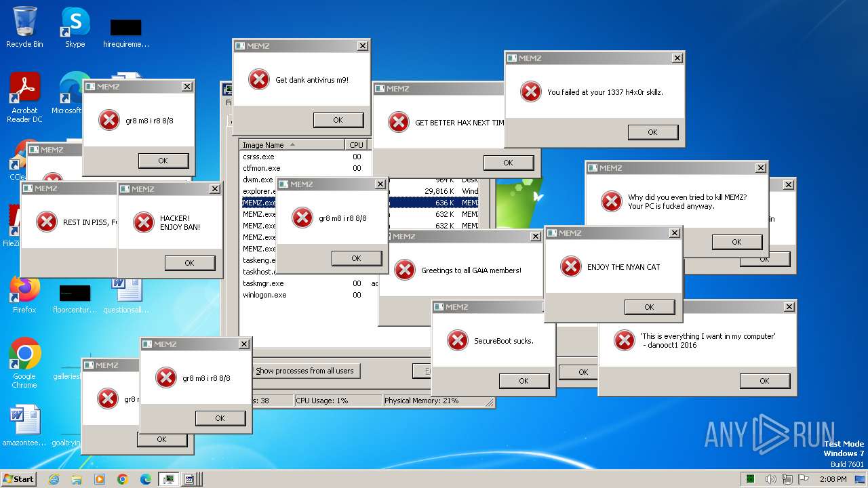Select the Google Chrome desktop icon

coord(24,364)
